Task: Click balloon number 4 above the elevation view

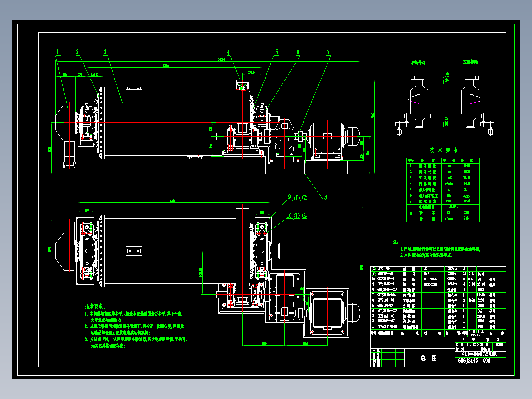Action: pos(228,52)
